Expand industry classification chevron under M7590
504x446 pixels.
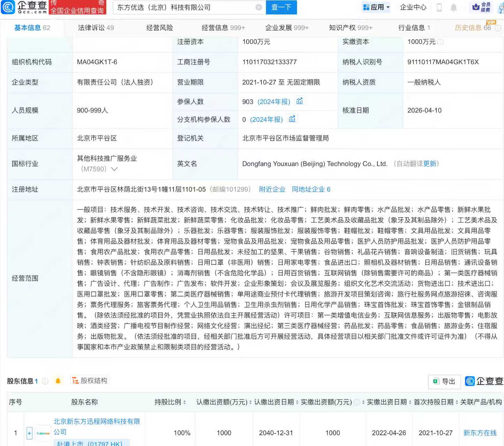coord(114,169)
